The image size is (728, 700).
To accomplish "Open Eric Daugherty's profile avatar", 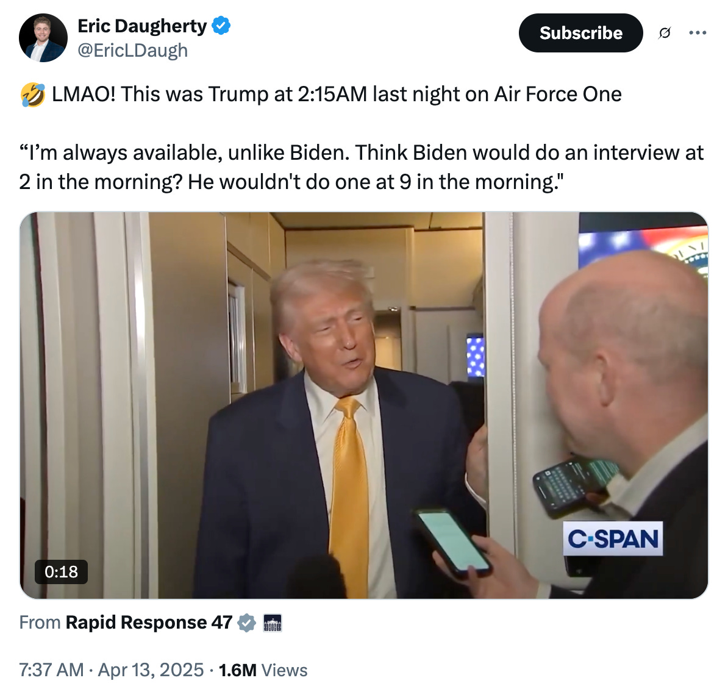I will (x=43, y=38).
